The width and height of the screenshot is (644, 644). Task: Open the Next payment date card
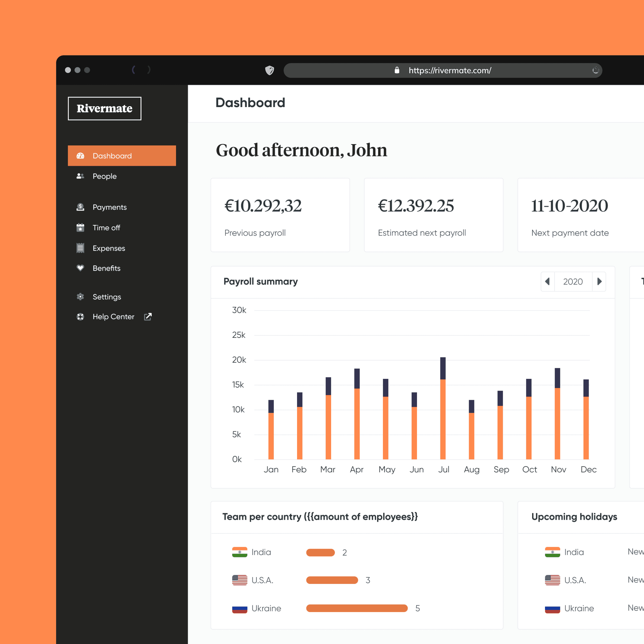pos(581,215)
